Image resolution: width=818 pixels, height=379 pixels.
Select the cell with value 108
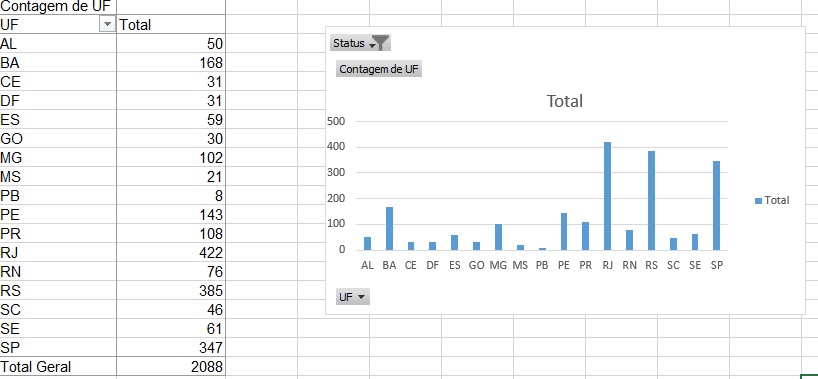coord(171,233)
